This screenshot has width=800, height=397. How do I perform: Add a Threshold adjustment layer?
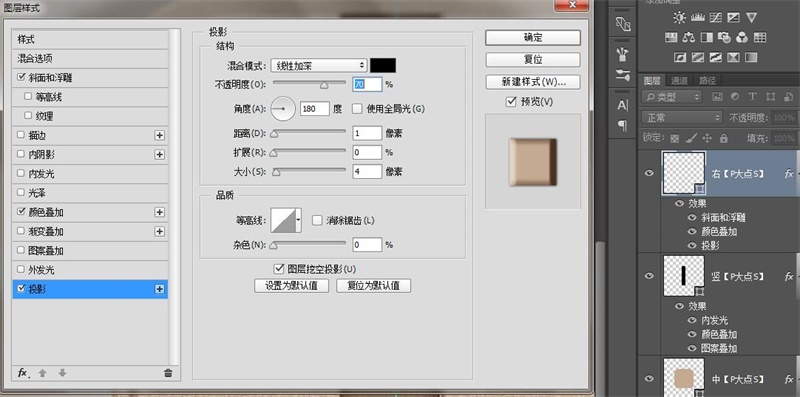[x=715, y=57]
